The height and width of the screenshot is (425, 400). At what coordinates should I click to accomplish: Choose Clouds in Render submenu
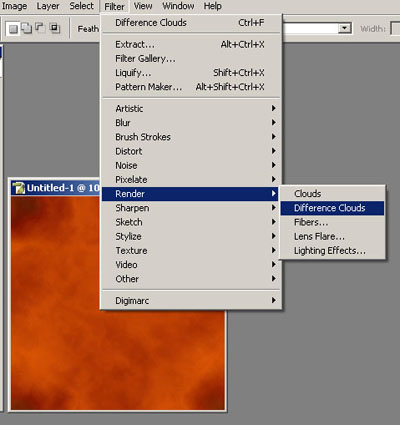click(x=332, y=194)
